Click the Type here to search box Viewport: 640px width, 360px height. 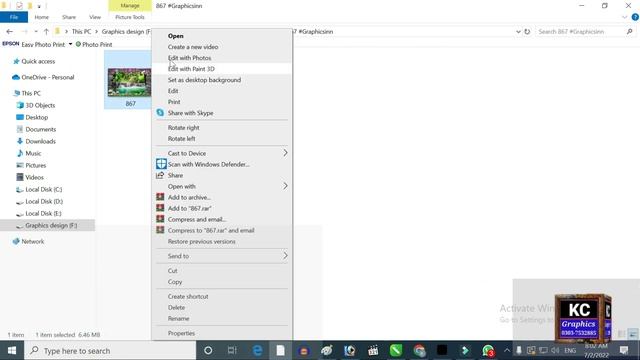110,351
